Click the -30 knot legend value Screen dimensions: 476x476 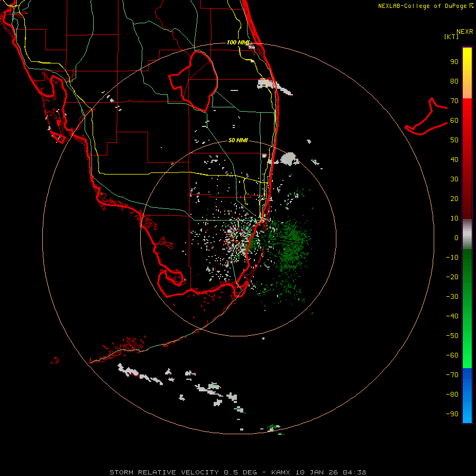(x=452, y=297)
